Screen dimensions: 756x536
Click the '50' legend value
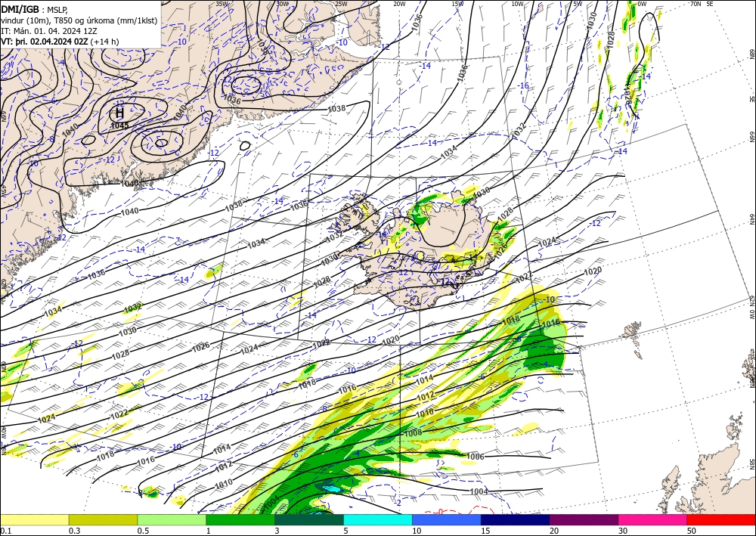click(692, 531)
